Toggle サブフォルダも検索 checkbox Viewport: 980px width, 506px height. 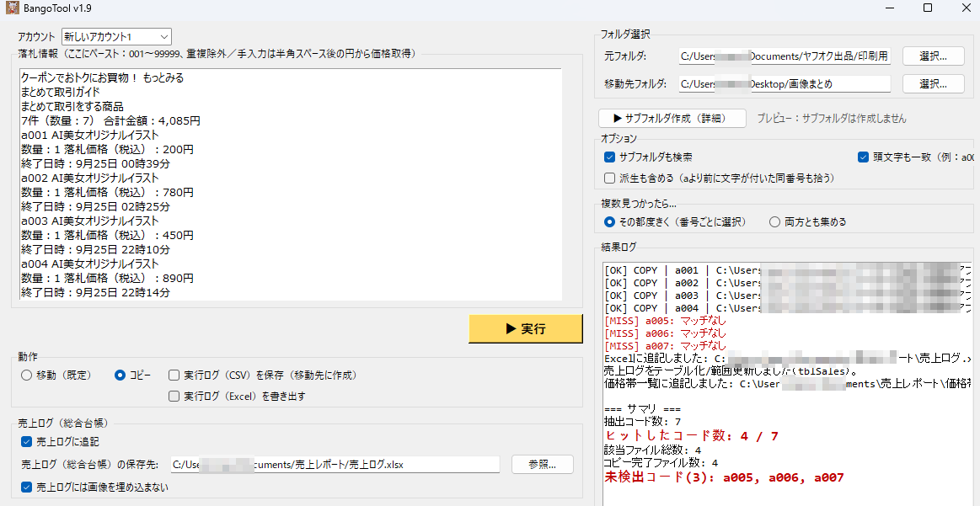610,157
